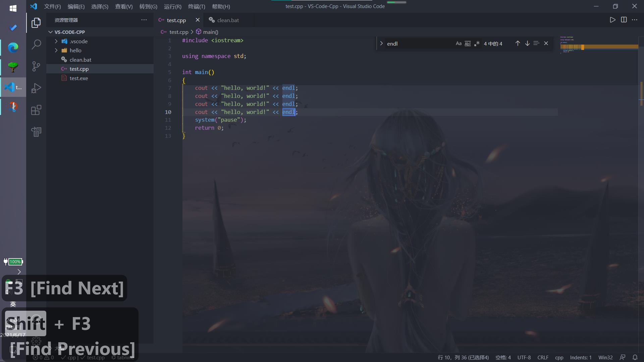Click the using namespace std; line
Screen dimensions: 644x362
pyautogui.click(x=214, y=56)
